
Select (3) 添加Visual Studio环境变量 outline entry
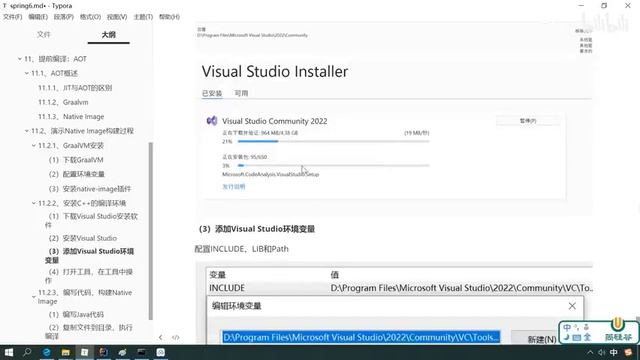tap(90, 256)
